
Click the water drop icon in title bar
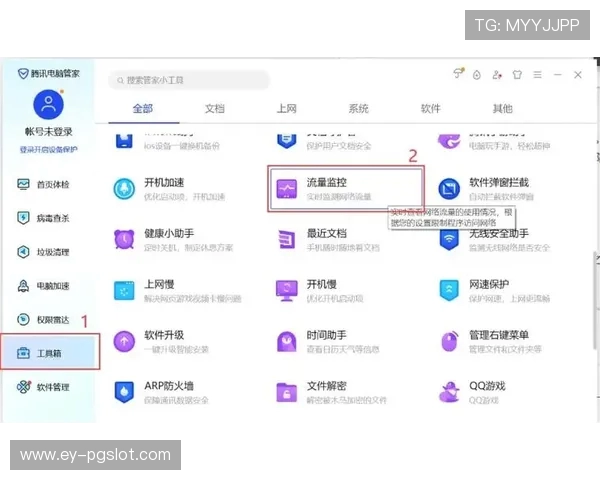point(476,75)
